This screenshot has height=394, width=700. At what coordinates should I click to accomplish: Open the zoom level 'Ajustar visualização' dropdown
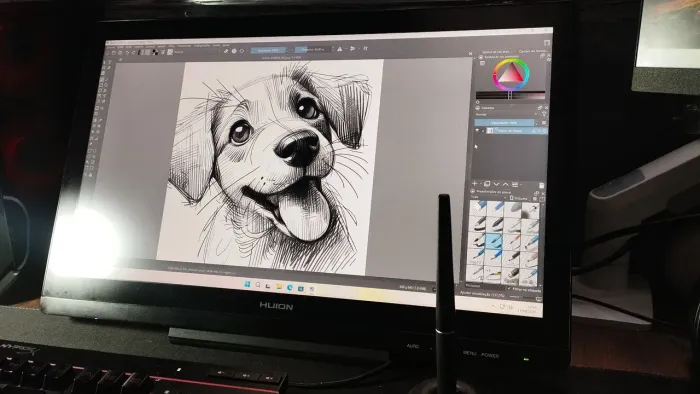click(482, 294)
